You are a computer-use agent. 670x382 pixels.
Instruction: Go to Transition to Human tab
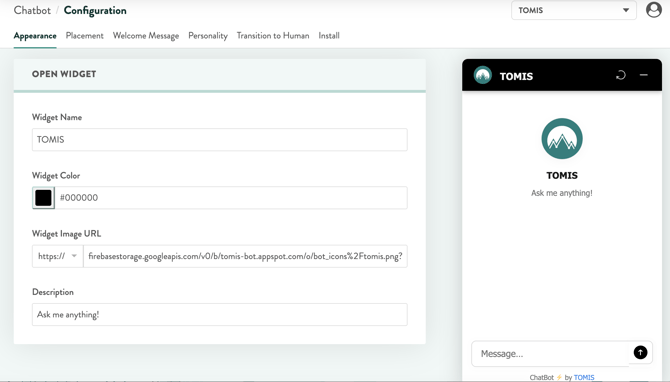pos(273,36)
